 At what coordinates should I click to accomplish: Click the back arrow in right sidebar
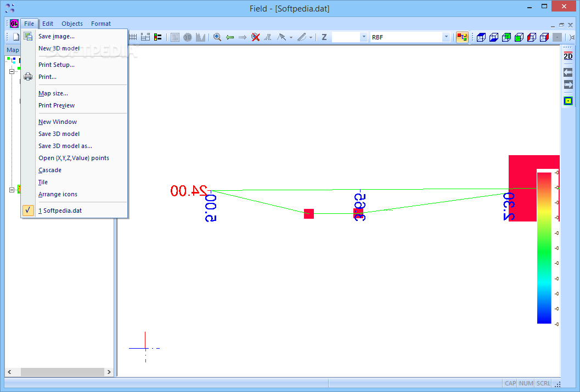tap(568, 72)
